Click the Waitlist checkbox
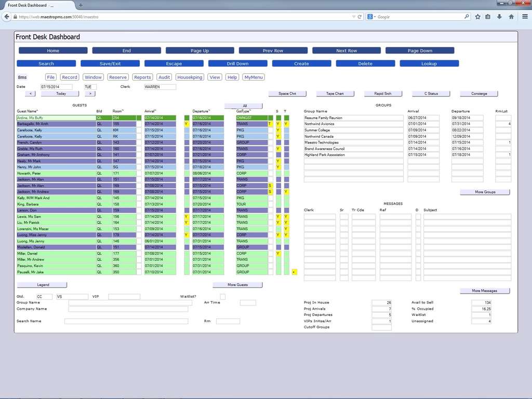 pyautogui.click(x=223, y=296)
